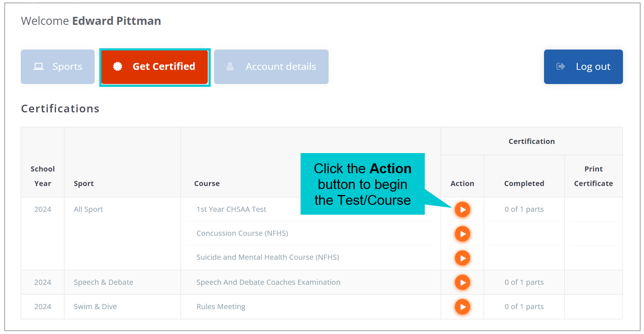This screenshot has width=644, height=334.
Task: Click the Concussion Course (NFHS) name
Action: tap(242, 234)
